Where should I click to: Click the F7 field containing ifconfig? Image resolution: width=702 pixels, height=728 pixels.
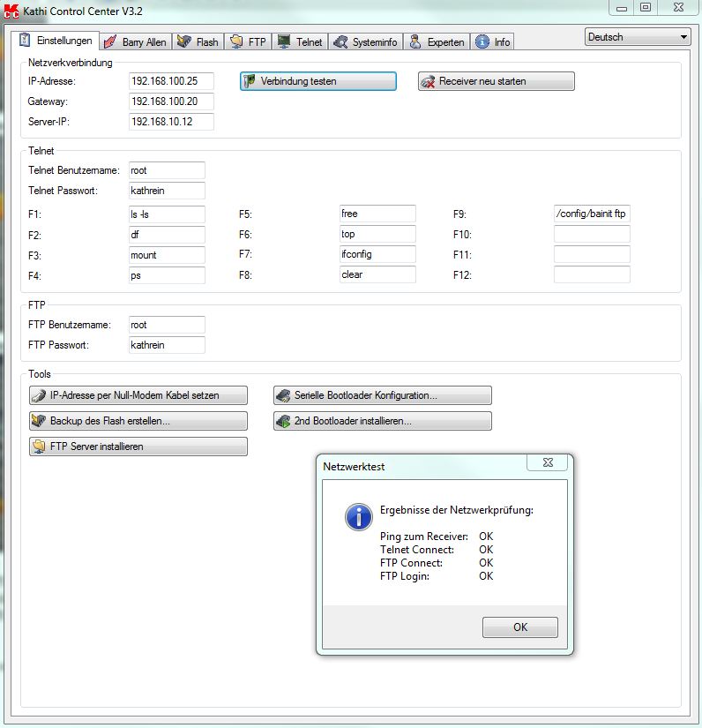coord(377,254)
